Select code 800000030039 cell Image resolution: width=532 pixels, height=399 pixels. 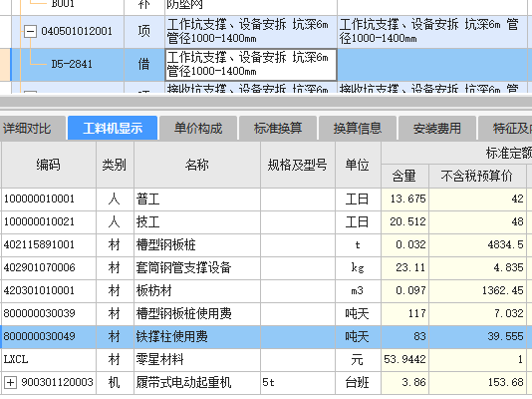[49, 313]
